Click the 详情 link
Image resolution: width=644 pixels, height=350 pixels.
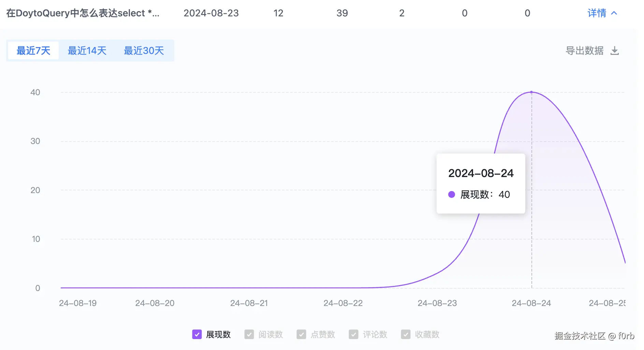point(597,13)
